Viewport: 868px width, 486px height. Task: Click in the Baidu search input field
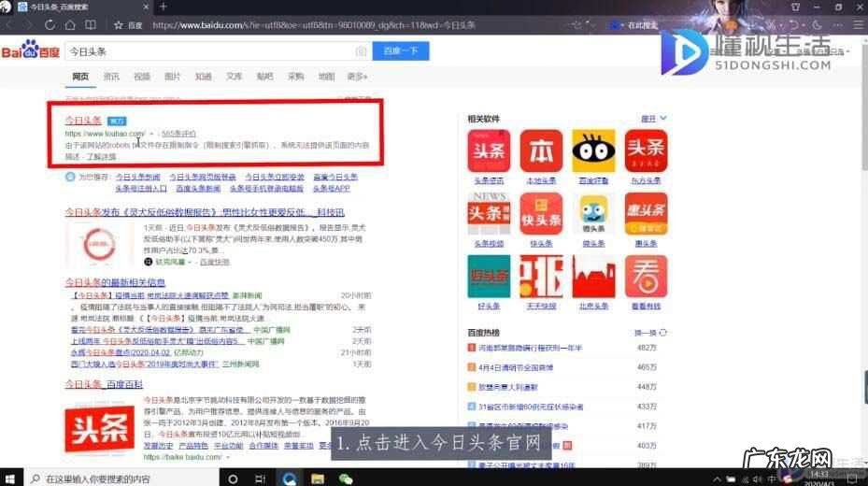[218, 51]
